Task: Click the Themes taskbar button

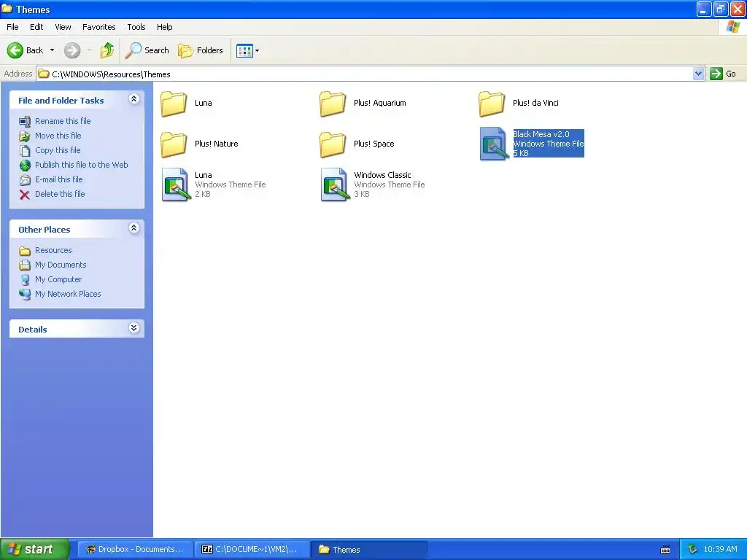Action: 368,550
